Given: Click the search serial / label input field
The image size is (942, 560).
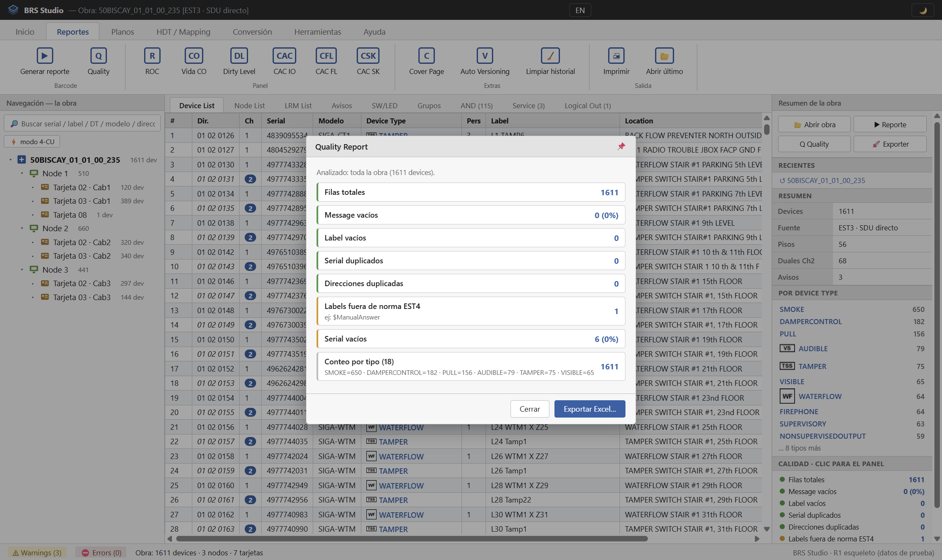Looking at the screenshot, I should (82, 123).
